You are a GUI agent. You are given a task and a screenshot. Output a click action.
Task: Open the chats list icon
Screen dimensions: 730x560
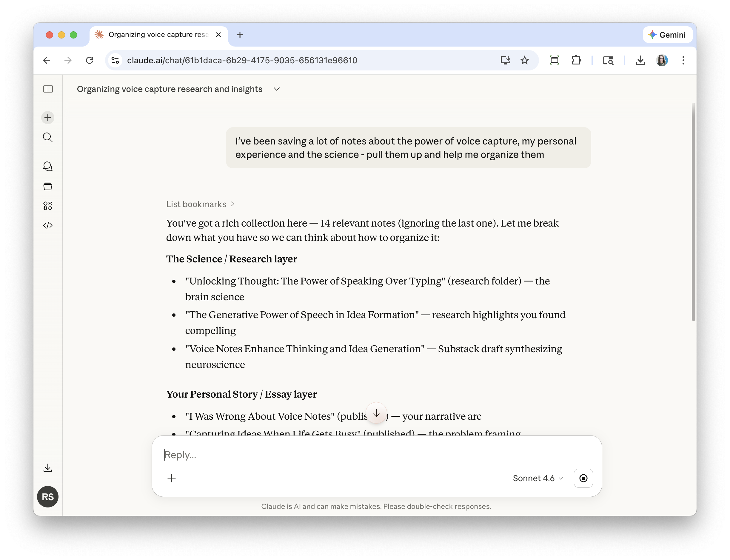(48, 166)
